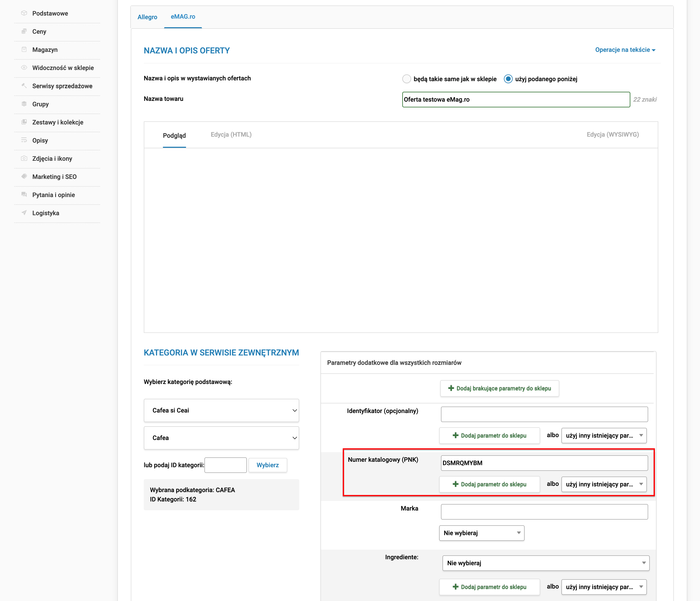Click the Marketing i SEO tag icon
700x601 pixels.
pyautogui.click(x=24, y=177)
